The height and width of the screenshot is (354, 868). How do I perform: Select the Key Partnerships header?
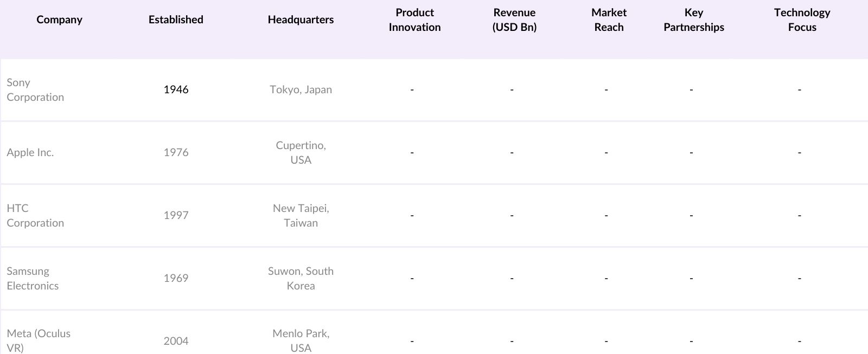pos(693,20)
